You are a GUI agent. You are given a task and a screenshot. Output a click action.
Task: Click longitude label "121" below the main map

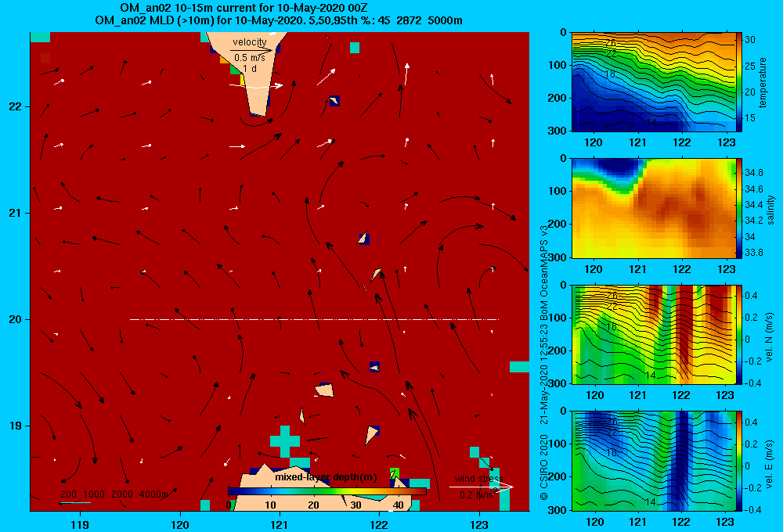tap(280, 524)
